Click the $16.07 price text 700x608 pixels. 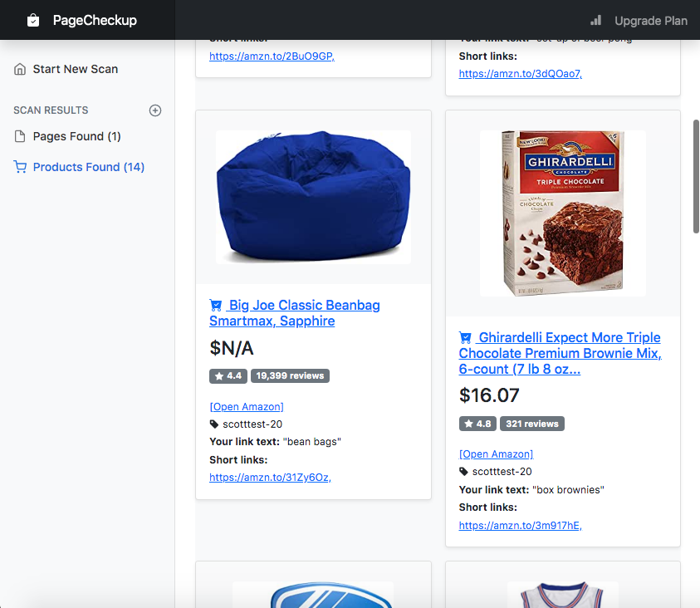(489, 395)
